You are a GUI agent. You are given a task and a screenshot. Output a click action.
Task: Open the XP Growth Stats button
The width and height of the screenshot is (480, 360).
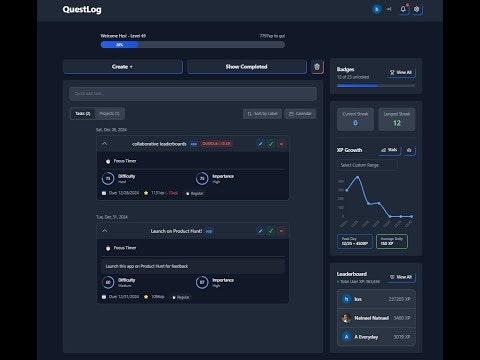point(390,150)
